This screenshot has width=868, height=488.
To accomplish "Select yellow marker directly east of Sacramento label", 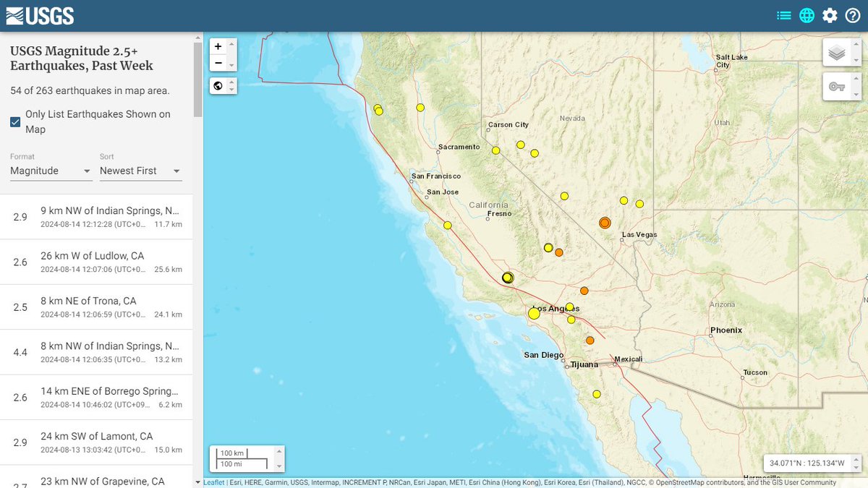I will 496,150.
